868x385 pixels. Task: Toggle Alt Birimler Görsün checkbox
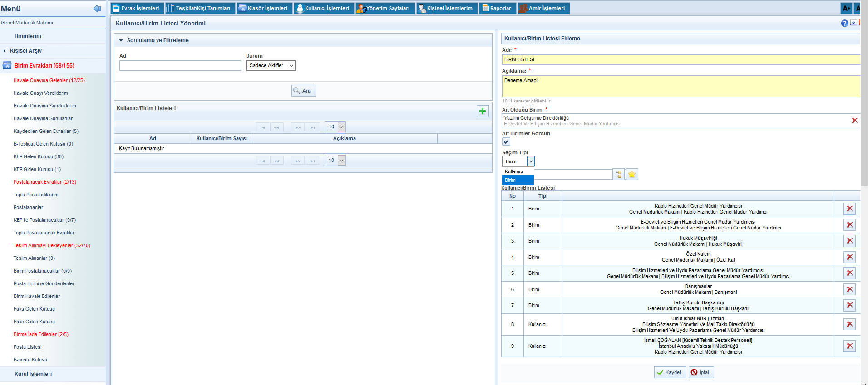[506, 141]
